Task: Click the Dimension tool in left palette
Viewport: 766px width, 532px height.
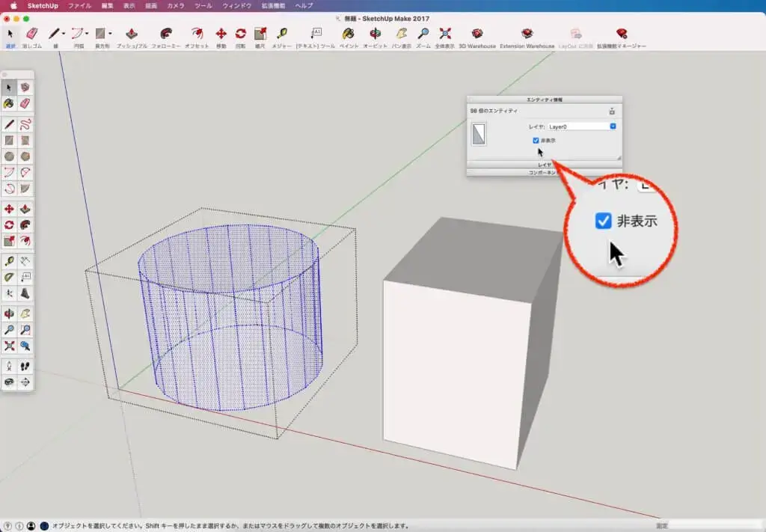Action: pos(25,261)
